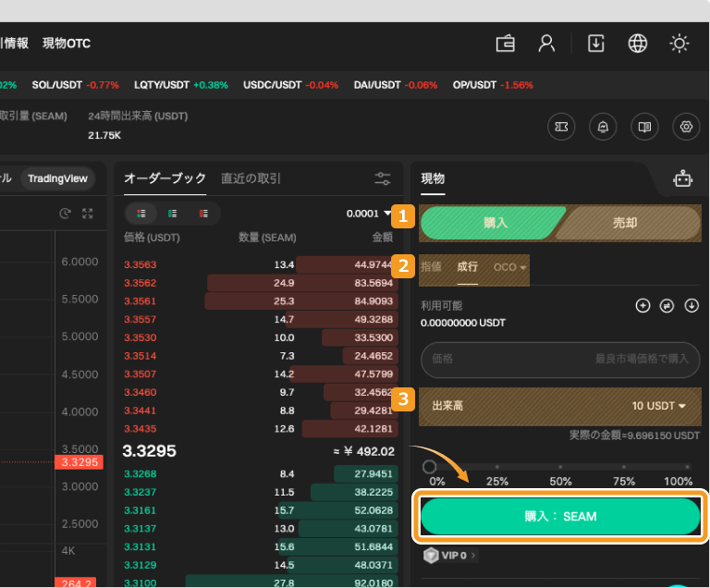Open the price alert bell icon
The image size is (710, 588).
[603, 127]
